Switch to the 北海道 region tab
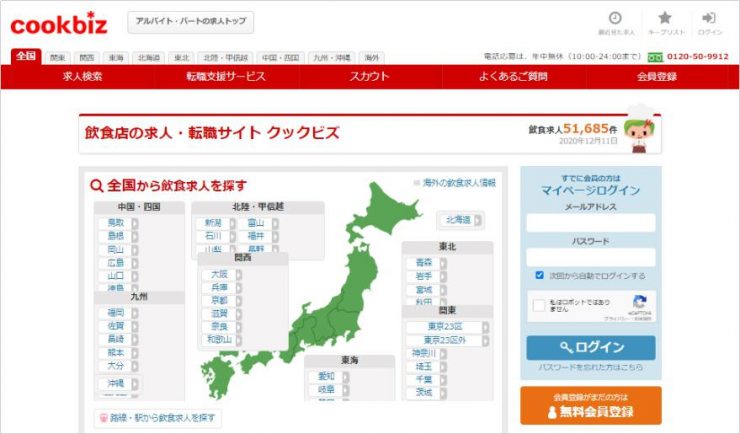 pyautogui.click(x=148, y=58)
